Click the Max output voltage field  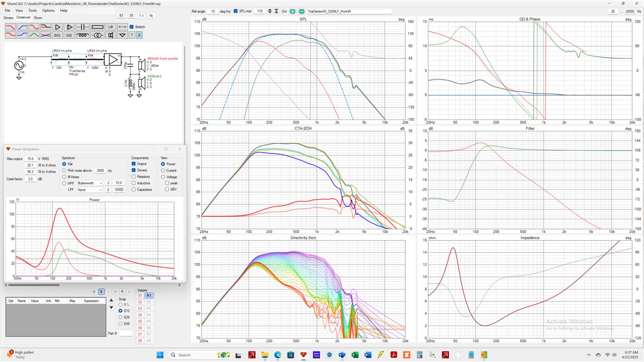tap(30, 159)
